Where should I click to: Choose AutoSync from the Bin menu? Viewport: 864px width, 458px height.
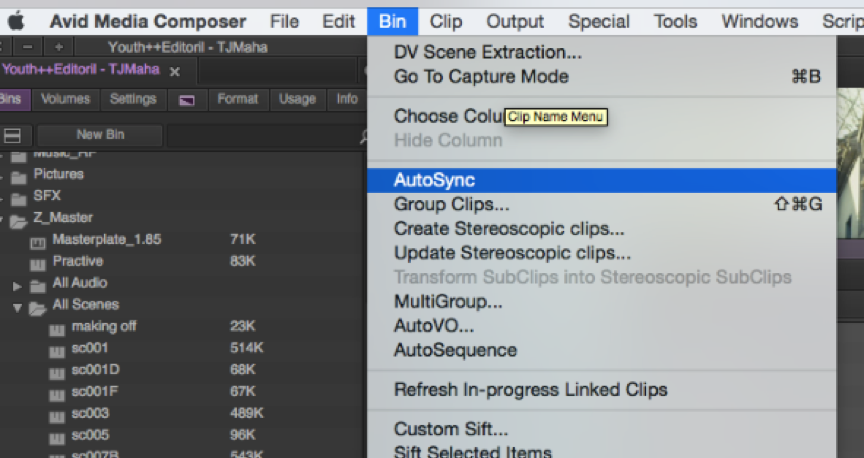coord(434,181)
